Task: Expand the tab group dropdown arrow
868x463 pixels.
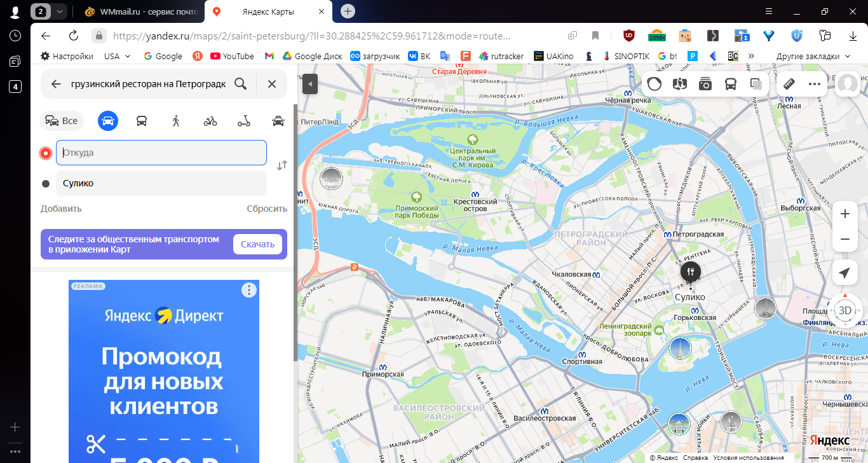Action: (59, 11)
